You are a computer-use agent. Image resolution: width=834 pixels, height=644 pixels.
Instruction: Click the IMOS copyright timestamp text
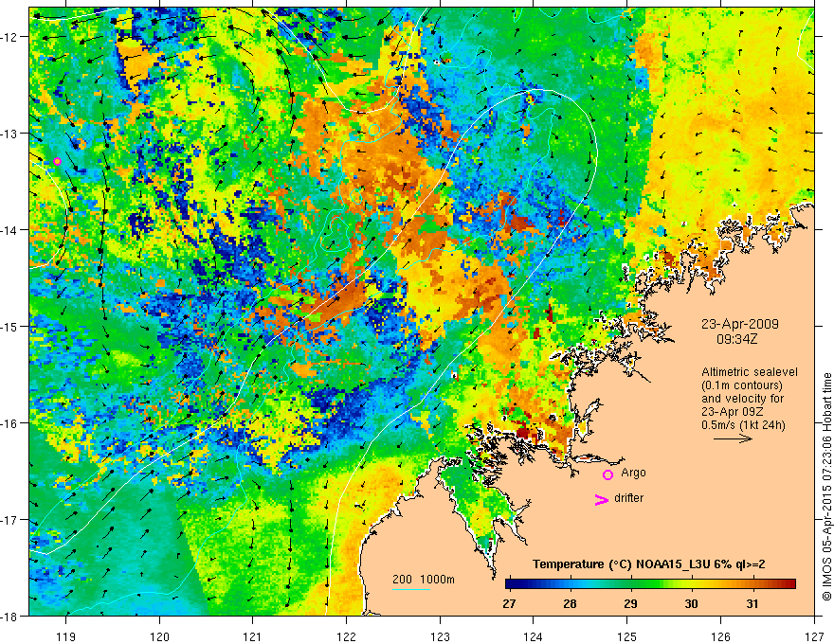pos(826,487)
